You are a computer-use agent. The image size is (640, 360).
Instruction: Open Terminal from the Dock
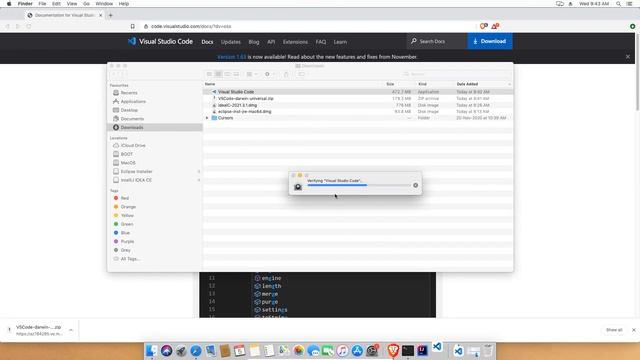408,350
